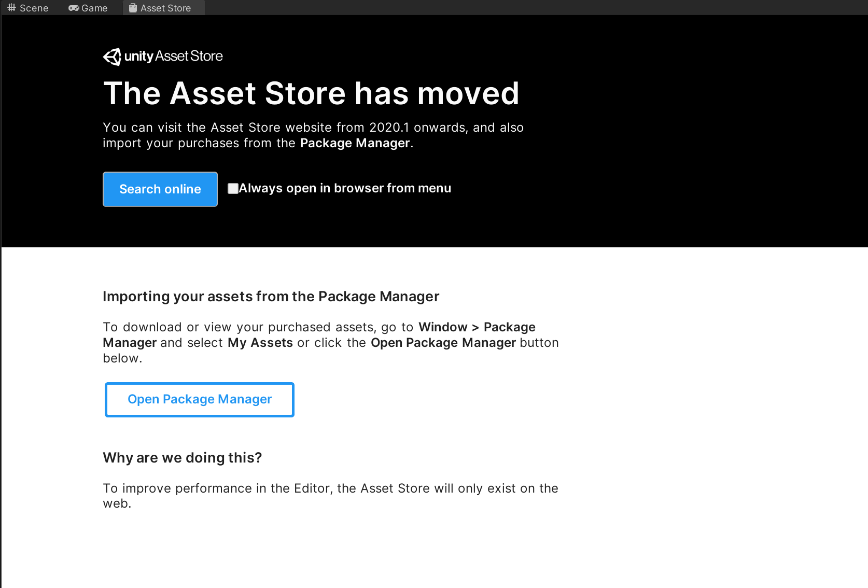Click the 'Why are we doing this?' heading
The width and height of the screenshot is (868, 588).
(183, 458)
